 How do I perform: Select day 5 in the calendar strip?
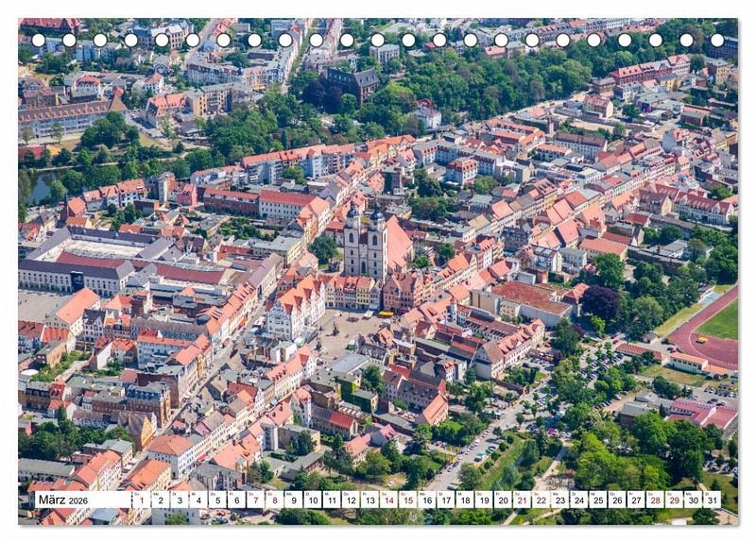click(x=217, y=500)
